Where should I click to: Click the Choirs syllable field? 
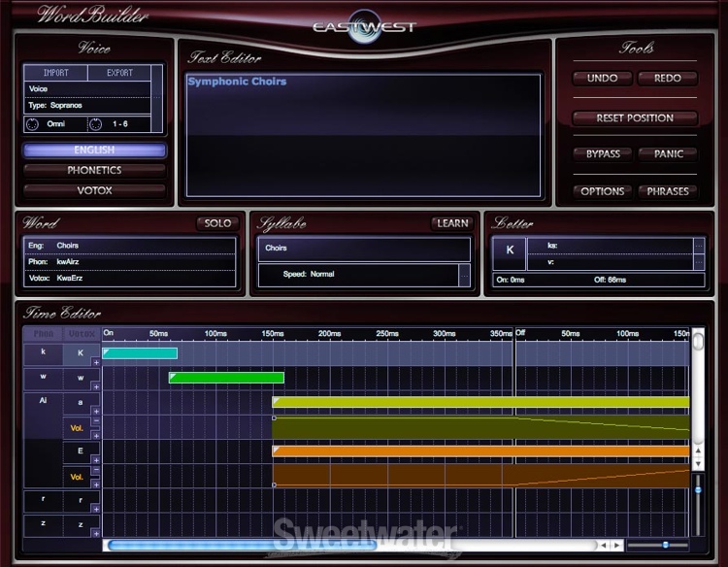[x=364, y=249]
